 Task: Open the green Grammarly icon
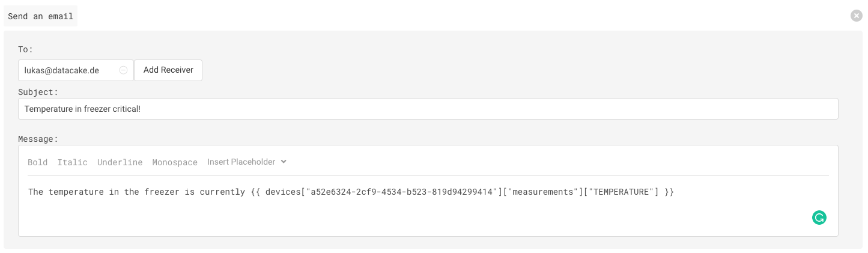[x=819, y=218]
